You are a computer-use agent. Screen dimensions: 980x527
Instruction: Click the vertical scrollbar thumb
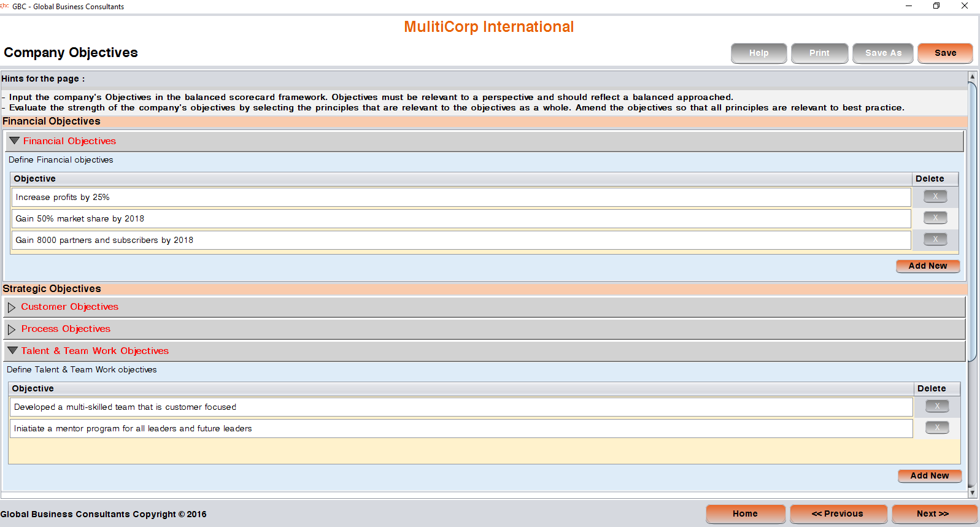972,221
